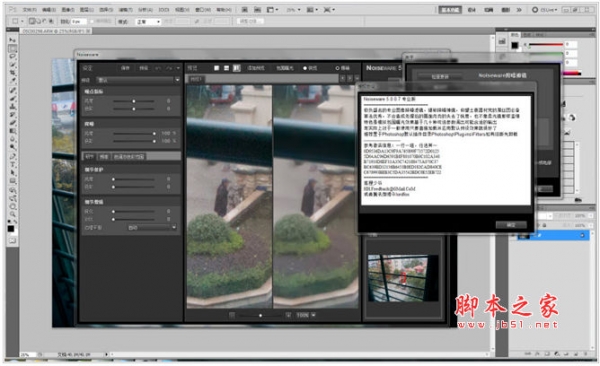Choose add to selection mode icon
This screenshot has height=366, width=600.
click(39, 21)
